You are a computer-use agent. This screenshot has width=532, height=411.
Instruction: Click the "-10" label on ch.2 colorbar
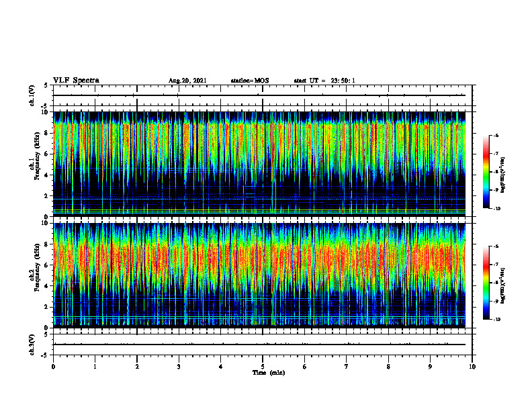[x=496, y=320]
